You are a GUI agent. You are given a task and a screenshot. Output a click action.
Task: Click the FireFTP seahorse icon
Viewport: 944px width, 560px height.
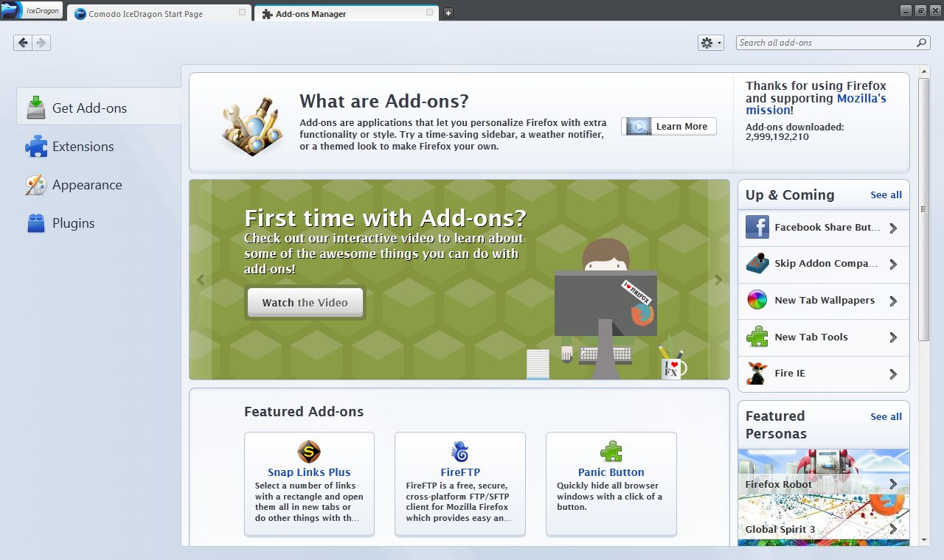point(460,451)
